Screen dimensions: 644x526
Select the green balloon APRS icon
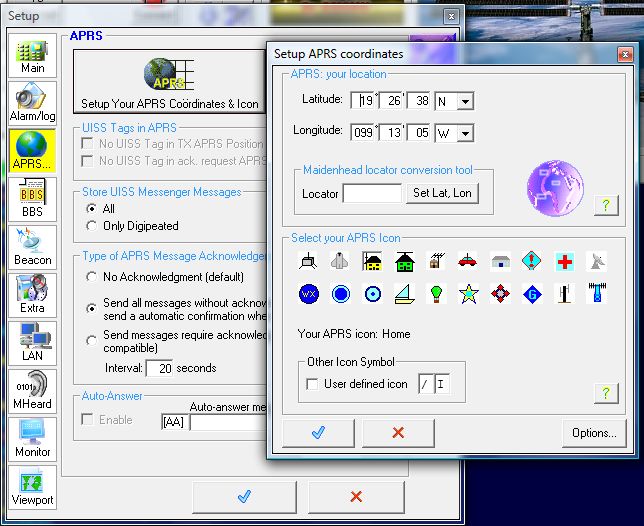point(437,294)
